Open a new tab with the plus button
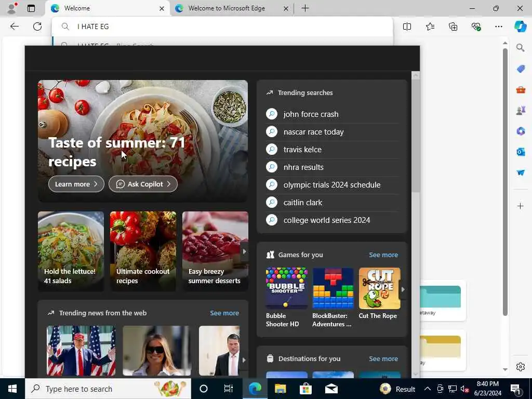The width and height of the screenshot is (532, 399). pos(305,8)
